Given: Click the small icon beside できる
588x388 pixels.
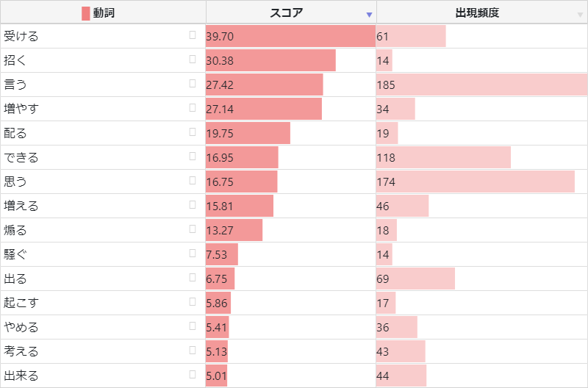Looking at the screenshot, I should (193, 156).
